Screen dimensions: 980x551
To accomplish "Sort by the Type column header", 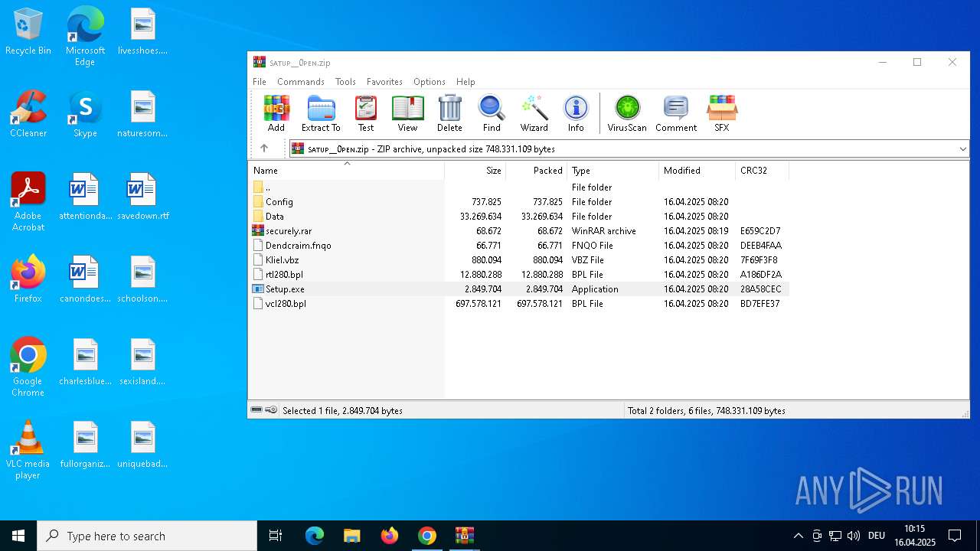I will click(x=613, y=170).
